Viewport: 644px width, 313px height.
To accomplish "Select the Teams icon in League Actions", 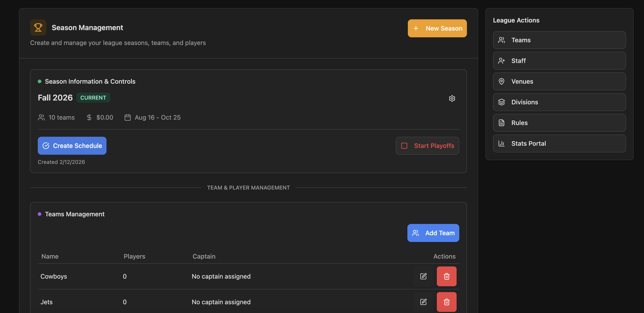I will (502, 40).
